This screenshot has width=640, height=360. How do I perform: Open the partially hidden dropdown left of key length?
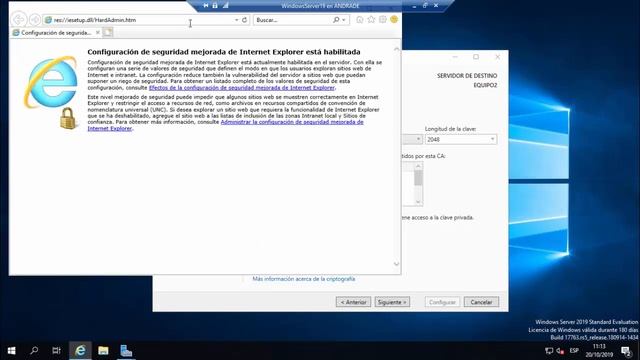412,140
